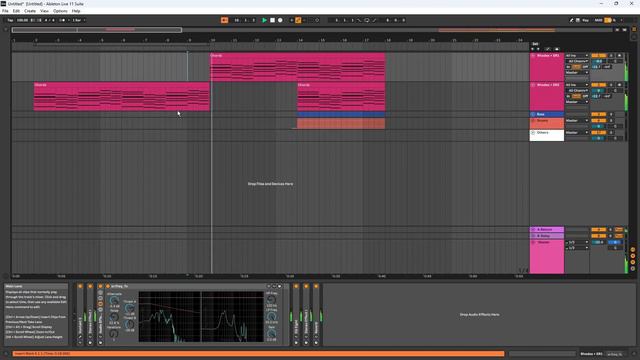Toggle the metronome button
The image size is (640, 360).
pos(62,20)
